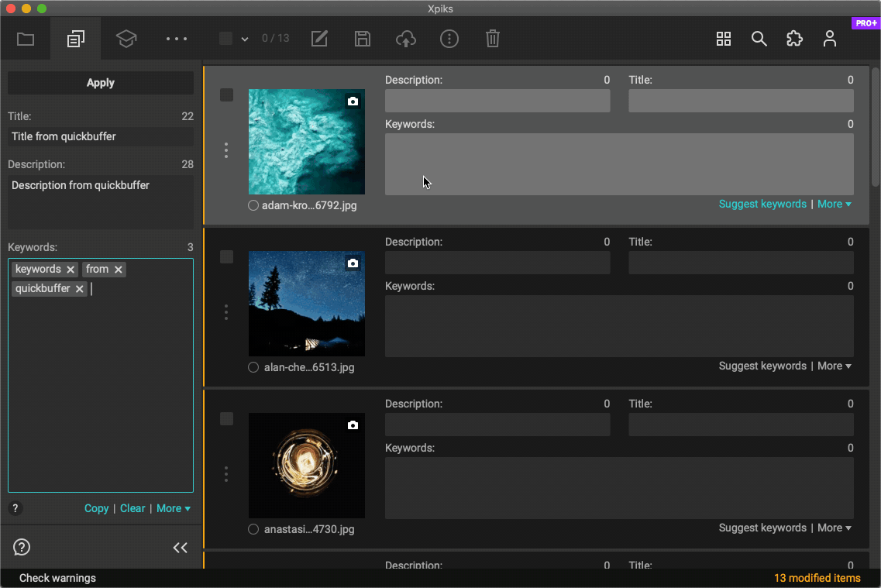Remove the quickbuffer keyword tag
Screen dimensions: 881x588
[79, 288]
